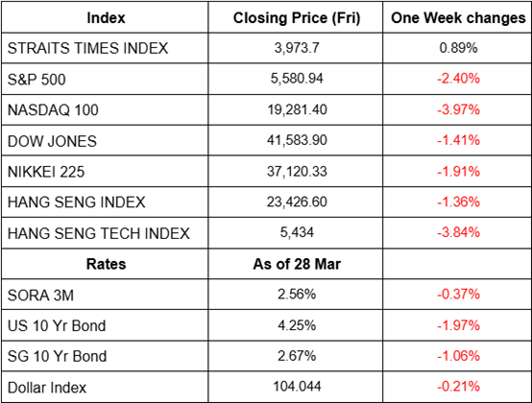Select the NASDAQ 100 row label
This screenshot has height=403, width=532.
pos(53,110)
